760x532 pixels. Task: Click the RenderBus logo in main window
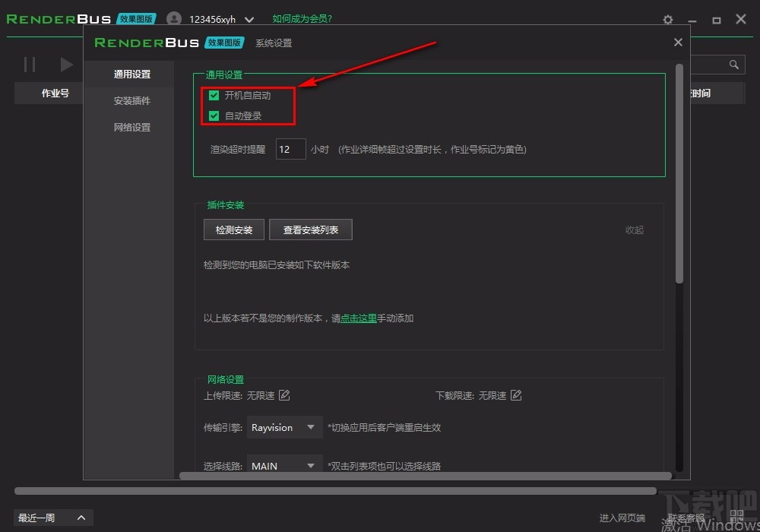point(59,19)
